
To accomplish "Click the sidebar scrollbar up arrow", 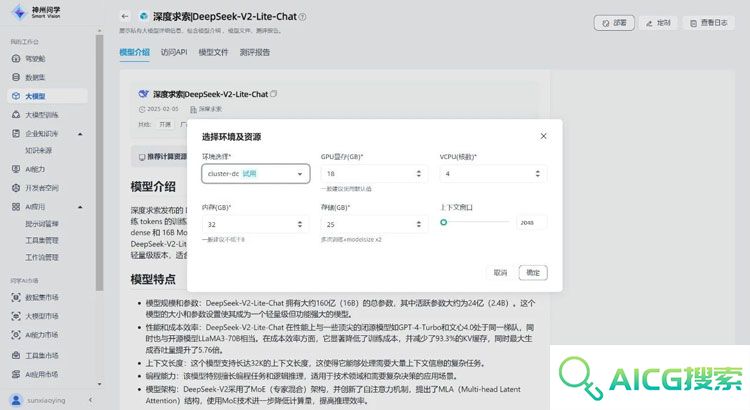I will tap(99, 31).
